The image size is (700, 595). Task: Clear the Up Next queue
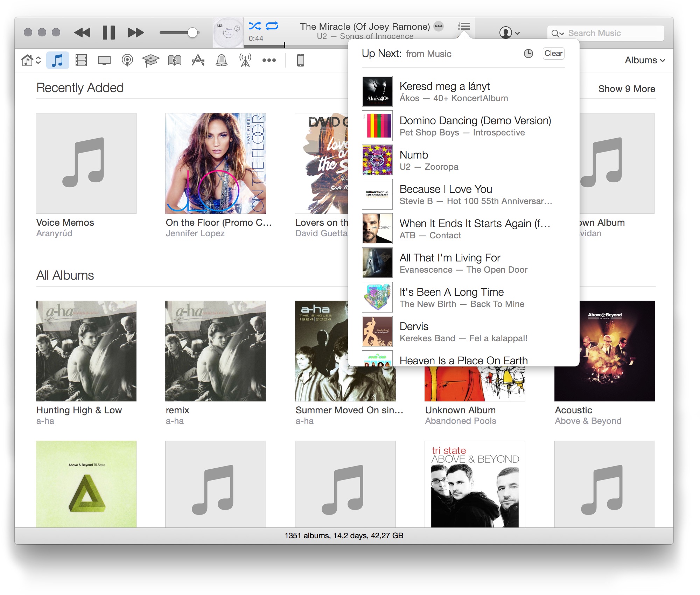[553, 54]
